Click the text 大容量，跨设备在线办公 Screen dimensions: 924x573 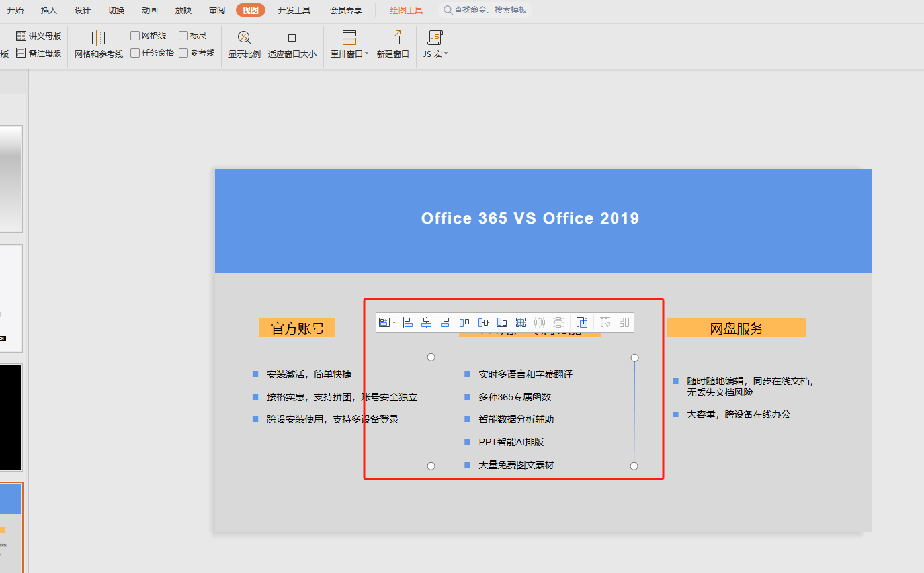pyautogui.click(x=739, y=414)
